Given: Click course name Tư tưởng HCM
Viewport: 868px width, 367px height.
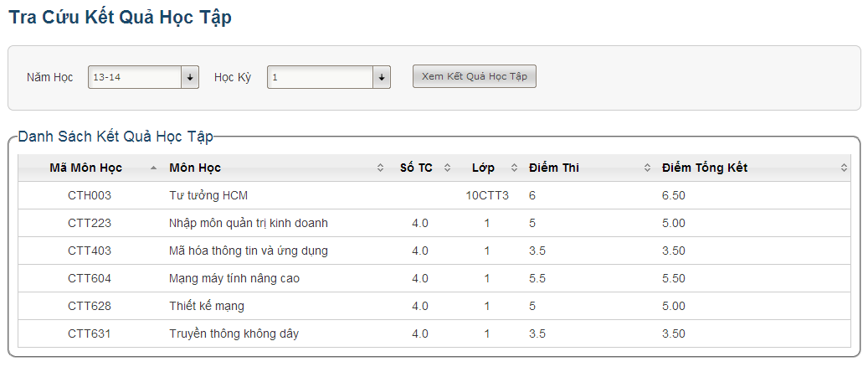Looking at the screenshot, I should click(x=208, y=195).
